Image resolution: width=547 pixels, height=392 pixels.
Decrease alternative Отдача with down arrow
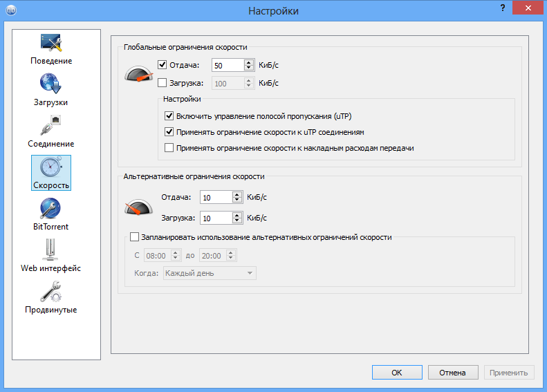[x=237, y=200]
